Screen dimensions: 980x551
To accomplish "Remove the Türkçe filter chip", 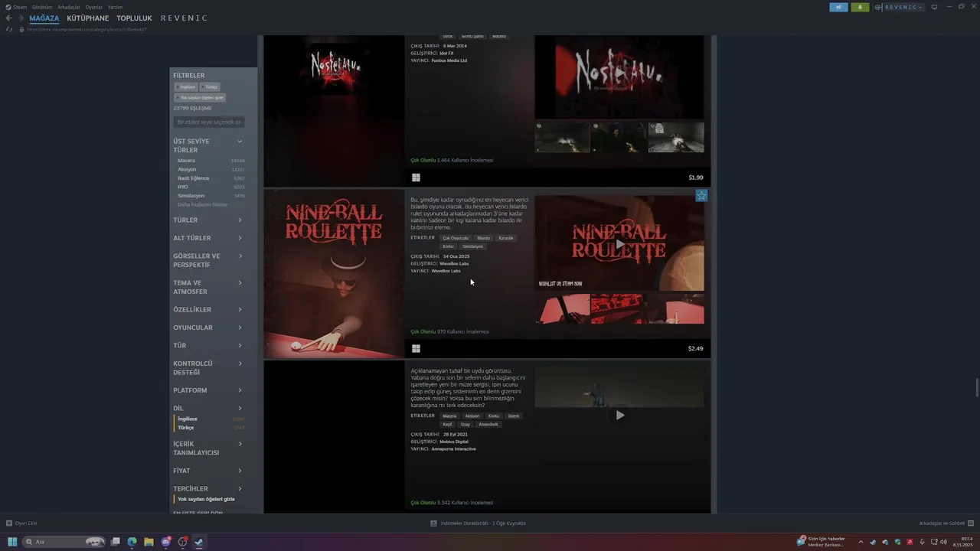I will tap(210, 87).
